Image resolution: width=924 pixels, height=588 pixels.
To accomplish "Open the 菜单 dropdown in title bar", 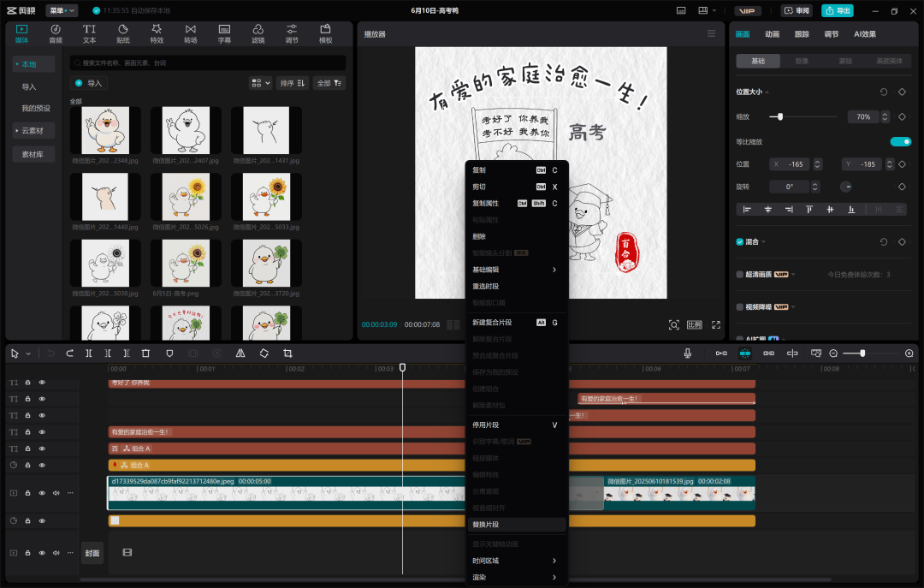I will click(x=62, y=10).
